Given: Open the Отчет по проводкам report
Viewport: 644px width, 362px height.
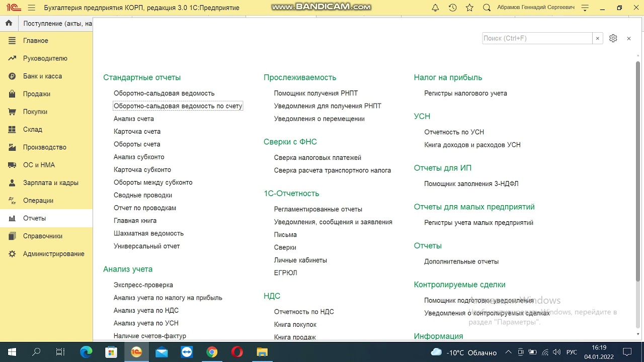Looking at the screenshot, I should pyautogui.click(x=145, y=208).
